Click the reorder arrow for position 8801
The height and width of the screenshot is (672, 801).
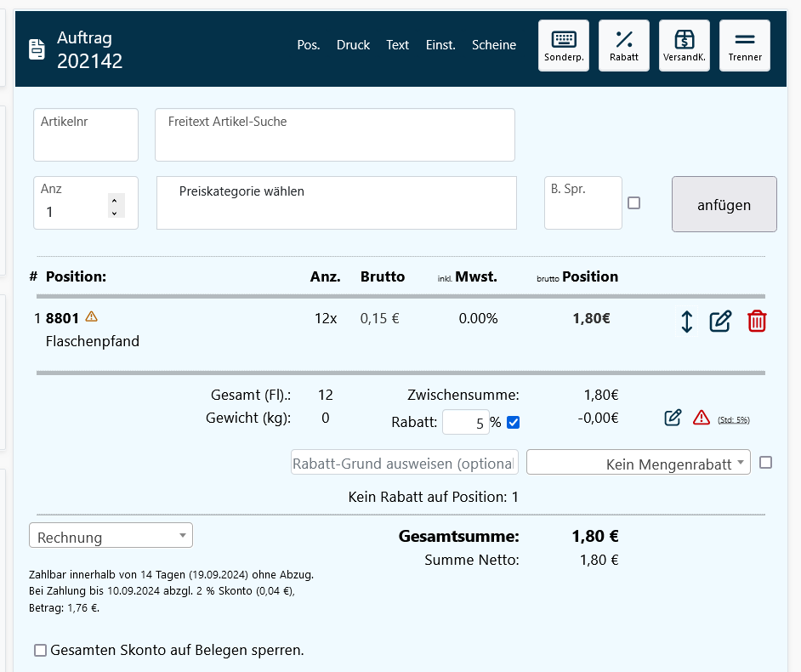(687, 322)
